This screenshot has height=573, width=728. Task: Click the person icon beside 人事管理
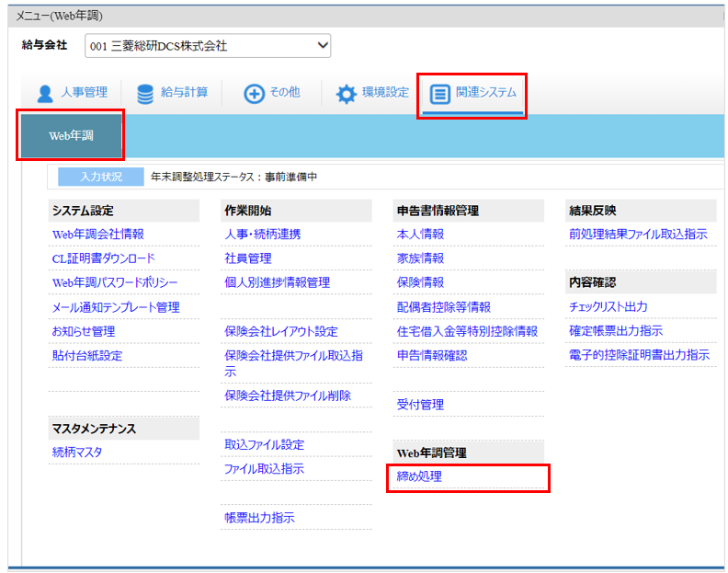pyautogui.click(x=45, y=94)
